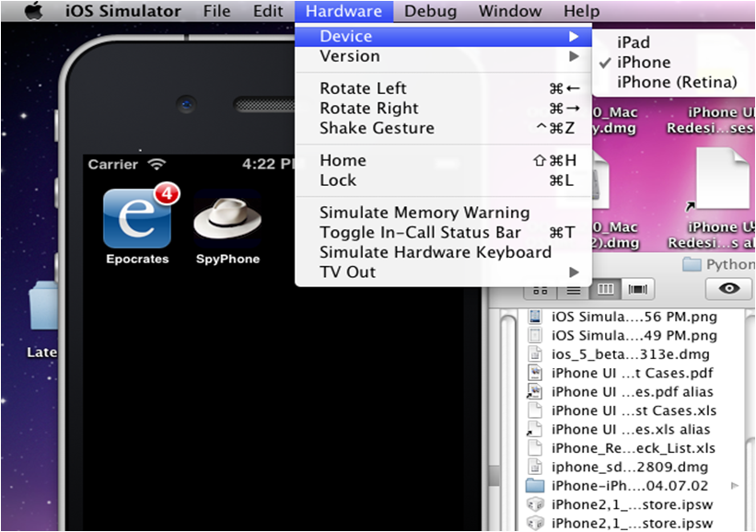This screenshot has height=532, width=756.
Task: Select the checked iPhone device option
Action: [644, 63]
